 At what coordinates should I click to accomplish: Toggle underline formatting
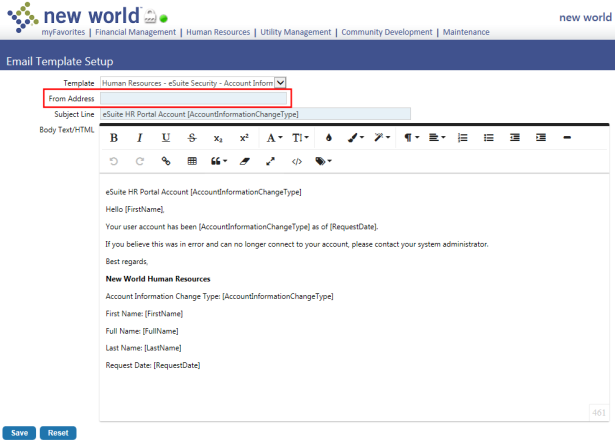click(x=166, y=137)
